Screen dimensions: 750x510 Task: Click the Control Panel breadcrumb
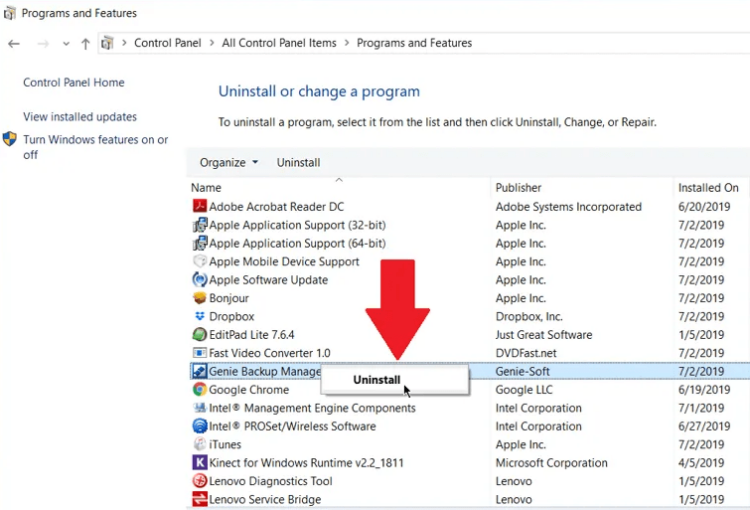click(167, 43)
